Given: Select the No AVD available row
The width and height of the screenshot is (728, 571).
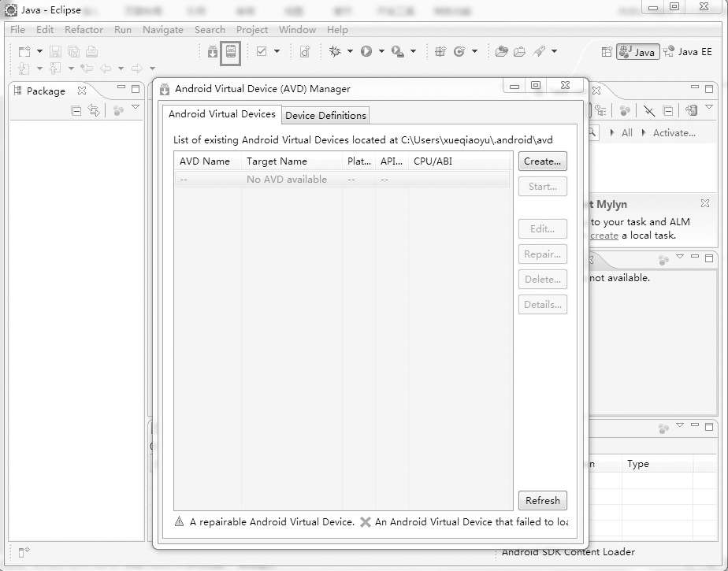Looking at the screenshot, I should pos(343,180).
